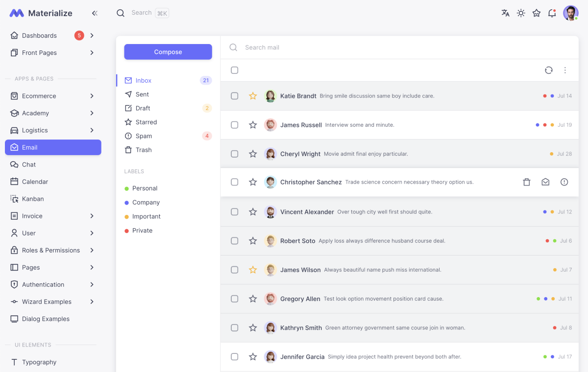This screenshot has height=372, width=588.
Task: Check the select-all checkbox above the email list
Action: pyautogui.click(x=234, y=70)
